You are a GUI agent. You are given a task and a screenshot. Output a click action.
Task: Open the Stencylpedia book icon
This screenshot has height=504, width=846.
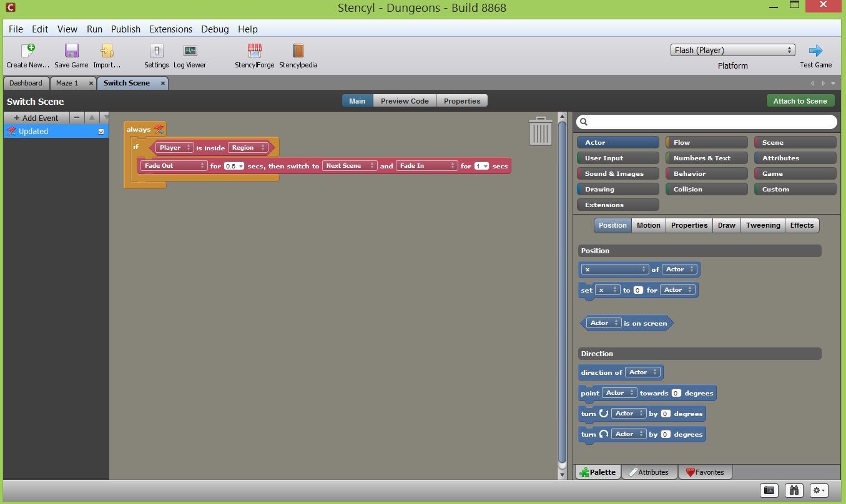pyautogui.click(x=298, y=51)
